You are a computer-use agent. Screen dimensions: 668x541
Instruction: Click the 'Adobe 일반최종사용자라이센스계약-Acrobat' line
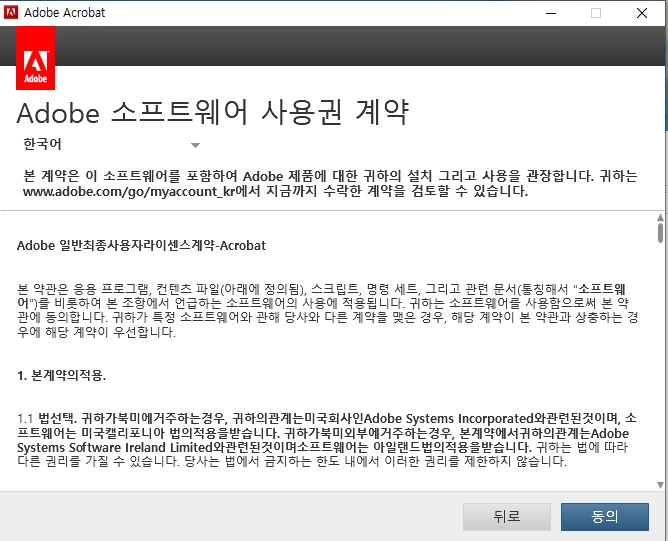[x=141, y=245]
